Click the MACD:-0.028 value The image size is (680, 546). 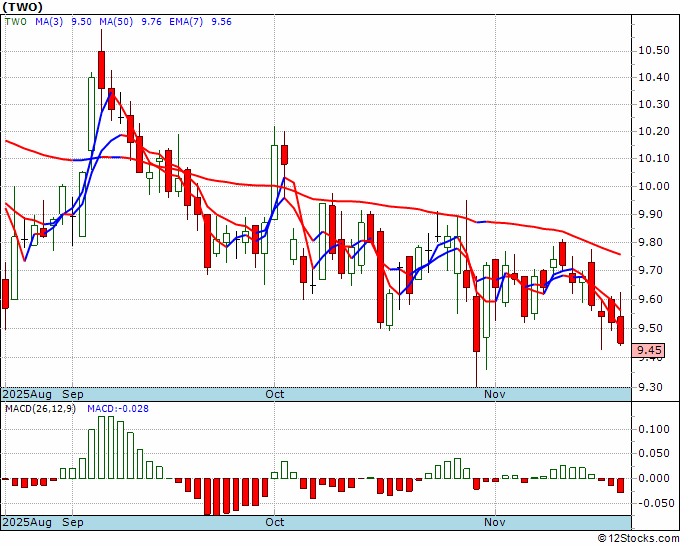118,409
